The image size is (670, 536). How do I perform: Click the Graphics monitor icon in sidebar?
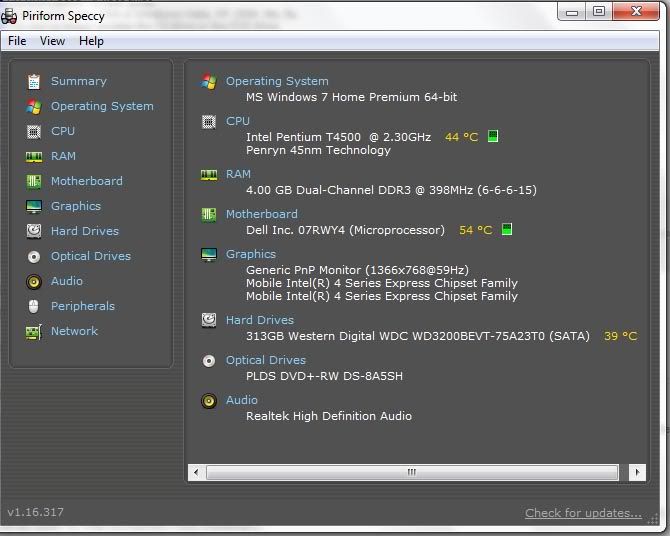(34, 206)
